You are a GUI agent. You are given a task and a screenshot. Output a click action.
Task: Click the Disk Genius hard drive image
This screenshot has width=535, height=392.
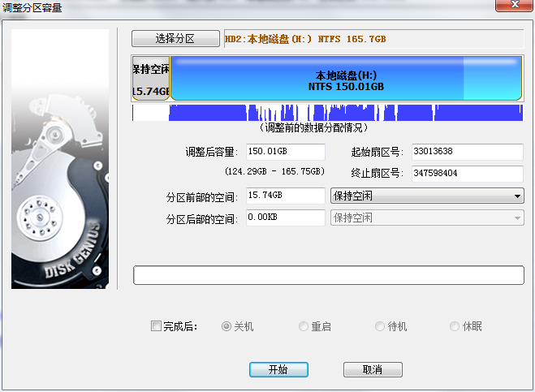click(60, 159)
